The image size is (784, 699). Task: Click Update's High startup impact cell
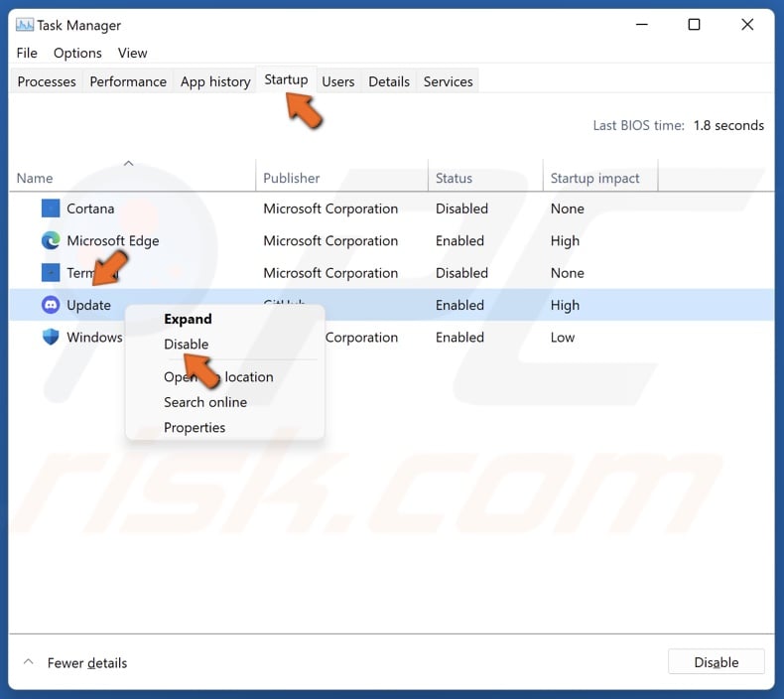[x=565, y=305]
